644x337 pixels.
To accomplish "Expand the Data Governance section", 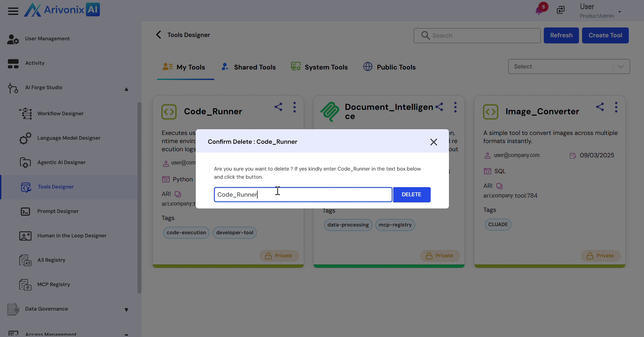I will click(126, 310).
